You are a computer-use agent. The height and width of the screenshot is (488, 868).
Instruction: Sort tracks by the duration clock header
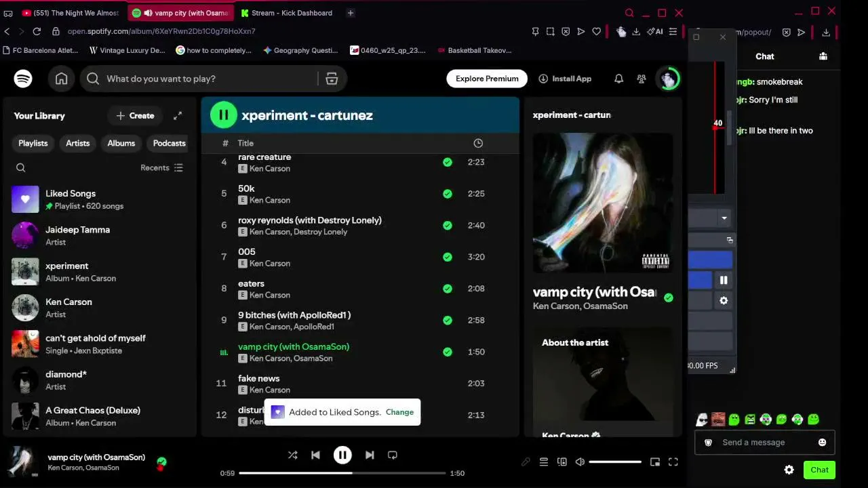[478, 143]
